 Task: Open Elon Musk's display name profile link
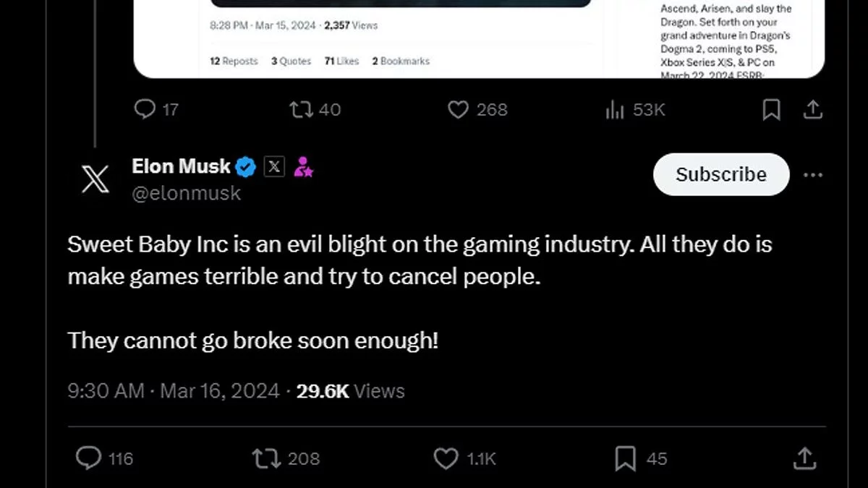[x=181, y=166]
